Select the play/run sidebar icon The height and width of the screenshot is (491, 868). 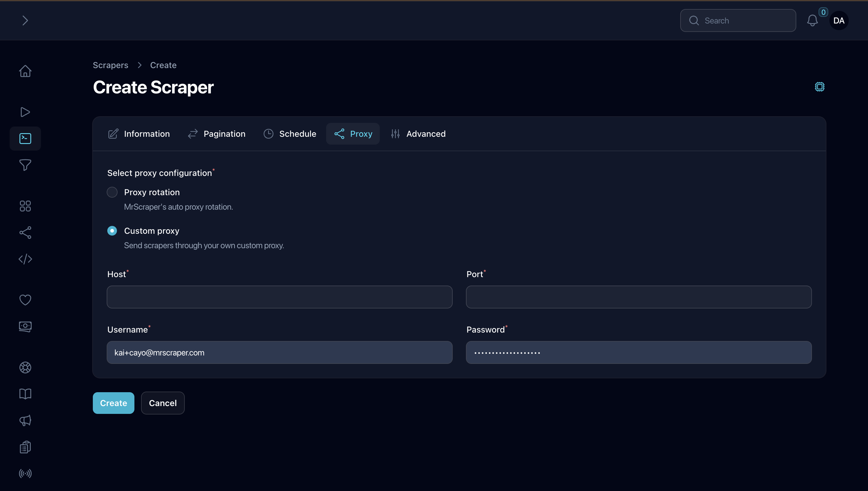click(25, 111)
